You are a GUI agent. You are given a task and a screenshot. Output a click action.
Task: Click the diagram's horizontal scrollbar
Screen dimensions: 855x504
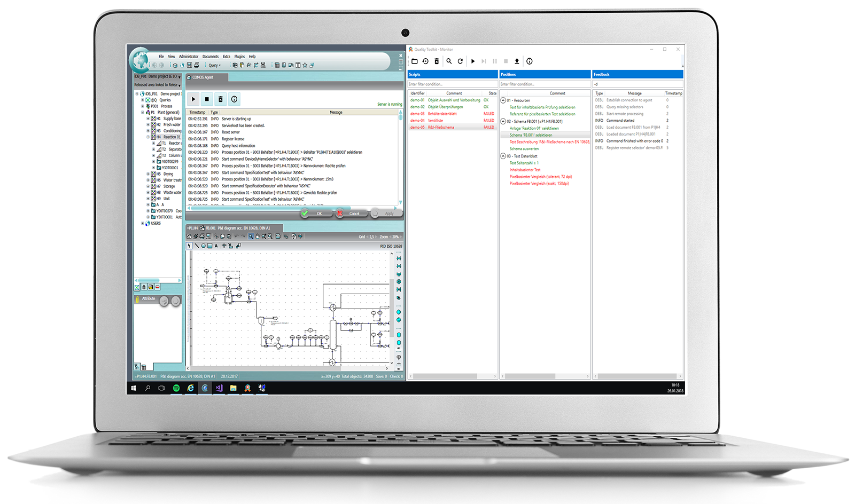click(289, 368)
